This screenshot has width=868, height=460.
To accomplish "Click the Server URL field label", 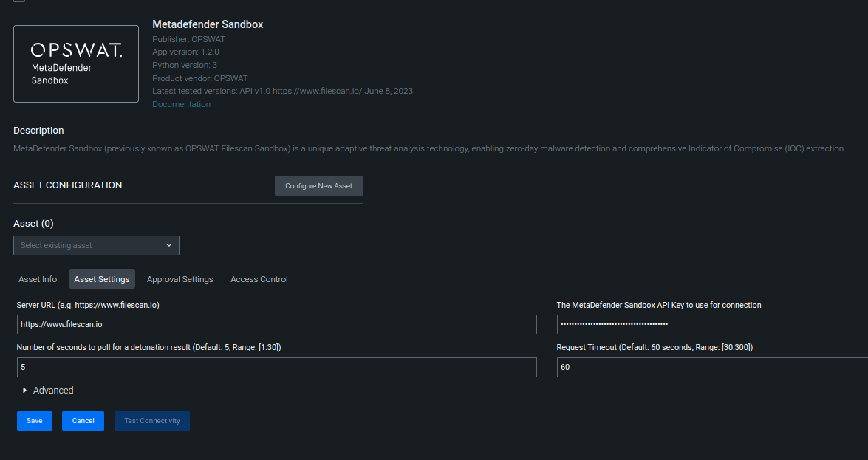I will (88, 305).
